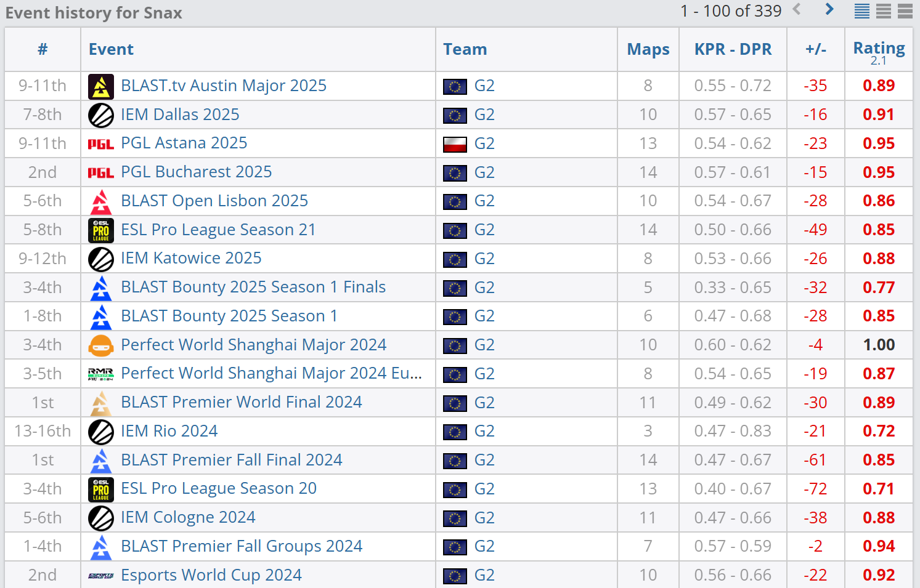Open BLAST Premier World Final 2024 link
920x588 pixels.
[x=242, y=402]
